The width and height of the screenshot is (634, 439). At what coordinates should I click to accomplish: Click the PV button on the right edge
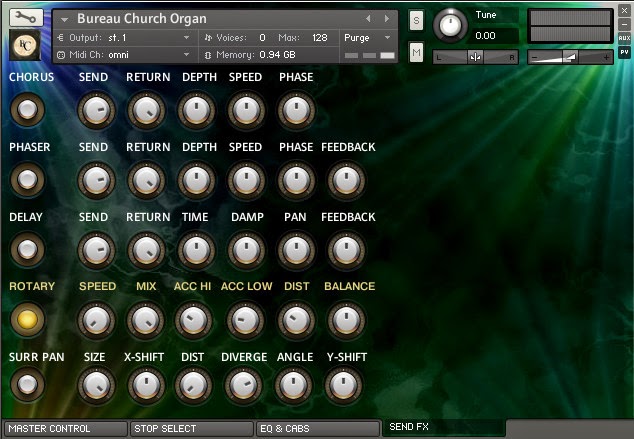pyautogui.click(x=625, y=51)
